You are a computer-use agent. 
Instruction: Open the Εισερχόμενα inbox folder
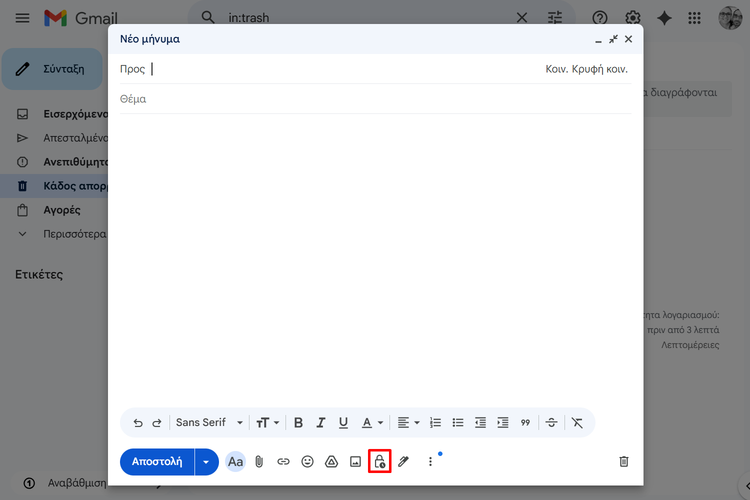tap(55, 114)
